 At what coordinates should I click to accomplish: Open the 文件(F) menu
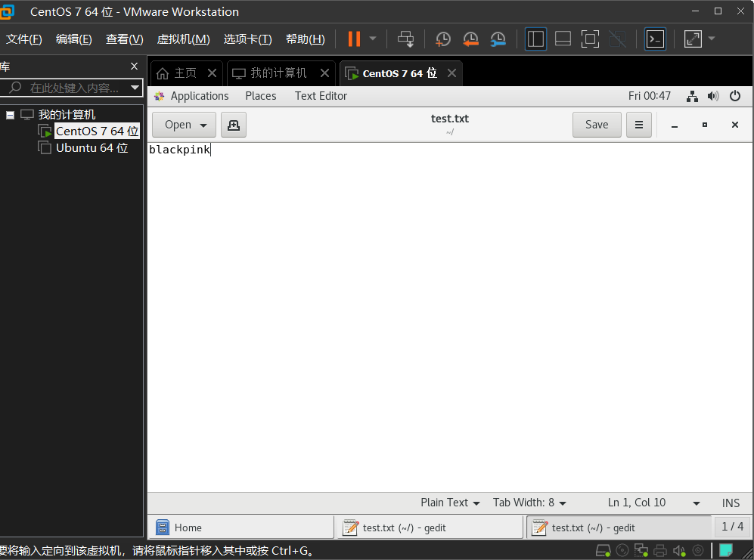[23, 39]
